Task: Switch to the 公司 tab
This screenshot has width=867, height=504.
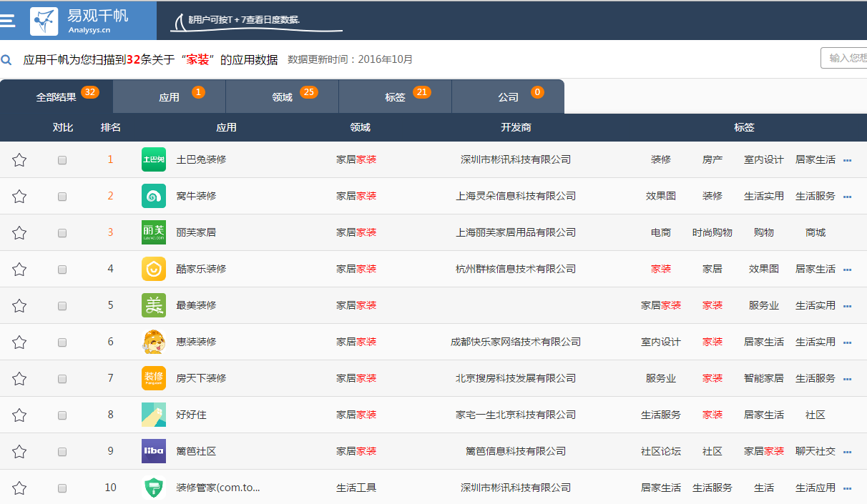Action: (x=509, y=97)
